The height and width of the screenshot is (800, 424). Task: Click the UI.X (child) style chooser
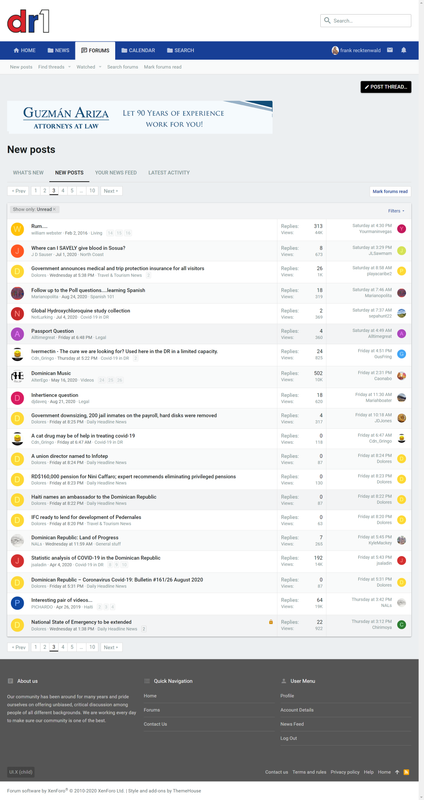coord(21,772)
